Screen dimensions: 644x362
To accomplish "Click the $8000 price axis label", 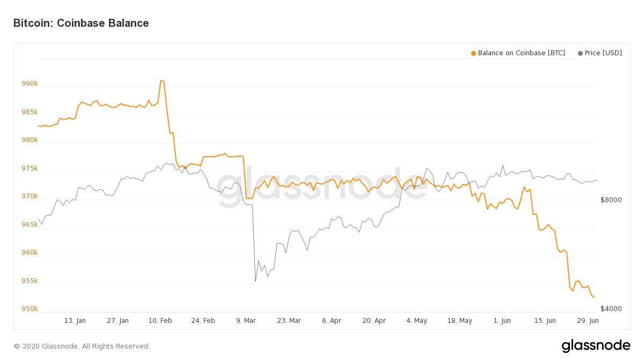I will click(x=611, y=200).
